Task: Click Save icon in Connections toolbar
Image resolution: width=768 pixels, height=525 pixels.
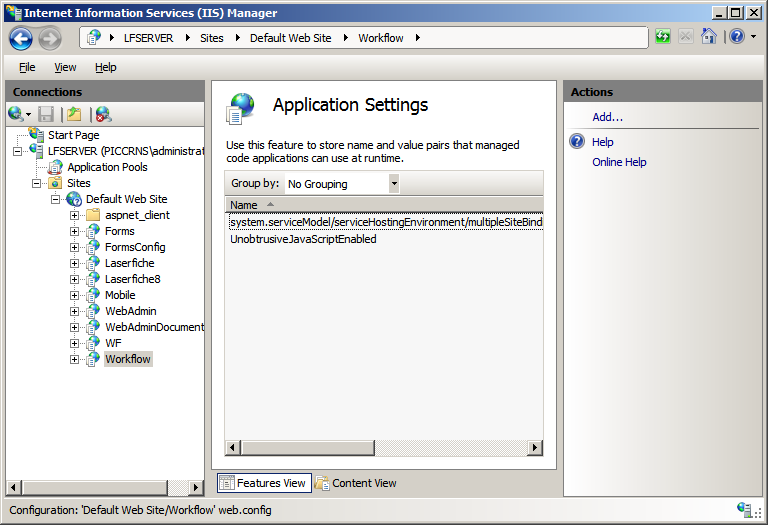Action: point(46,114)
